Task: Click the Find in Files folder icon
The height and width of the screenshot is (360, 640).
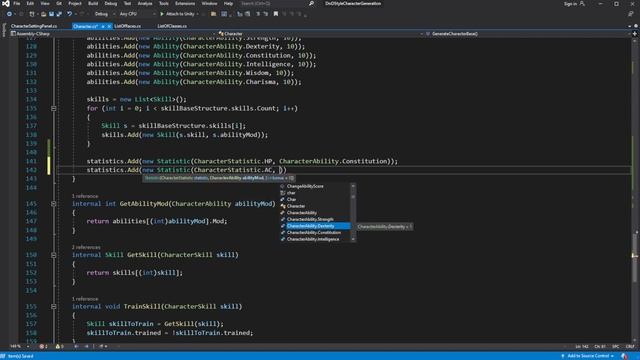Action: (x=213, y=14)
